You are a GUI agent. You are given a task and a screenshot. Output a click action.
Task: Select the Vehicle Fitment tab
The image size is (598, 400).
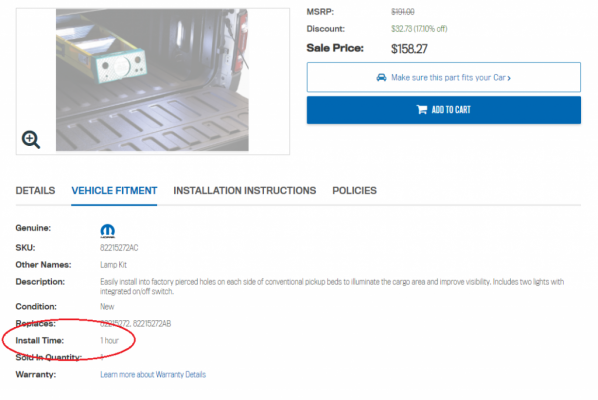(114, 191)
